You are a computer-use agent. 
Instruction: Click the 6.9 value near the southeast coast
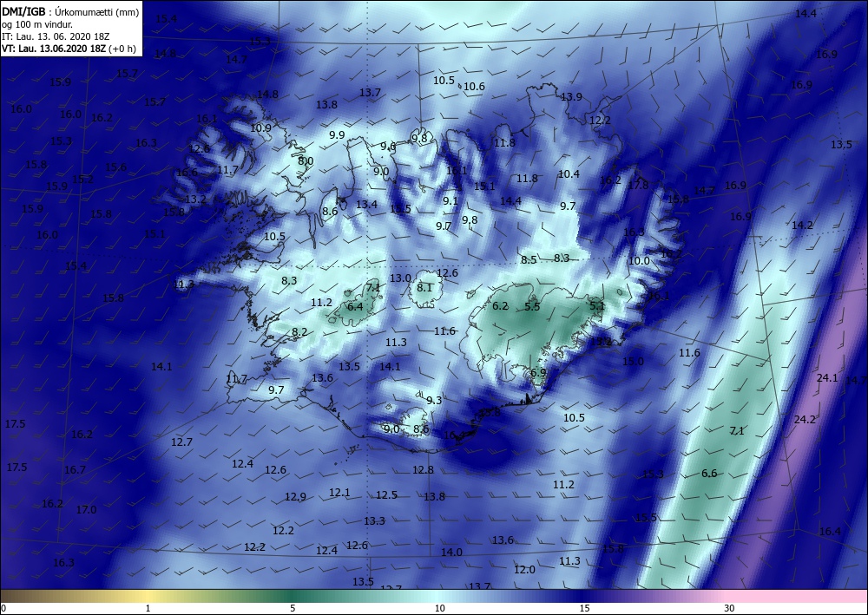pyautogui.click(x=539, y=373)
